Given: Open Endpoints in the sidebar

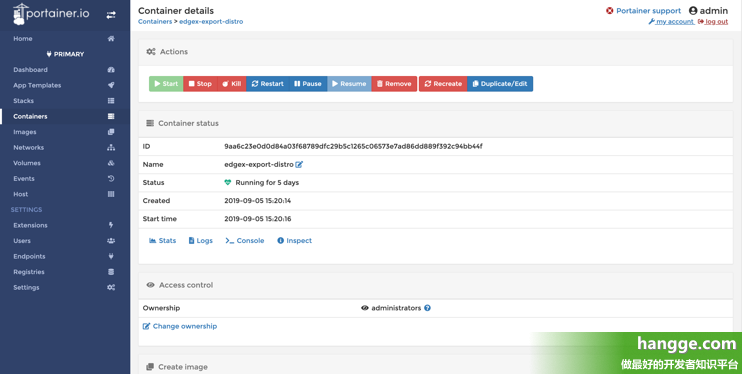Looking at the screenshot, I should (29, 257).
